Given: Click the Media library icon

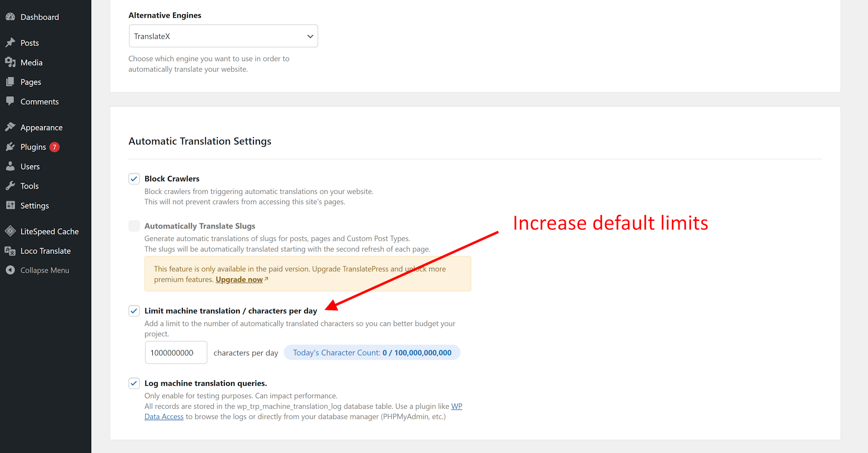Looking at the screenshot, I should coord(10,62).
